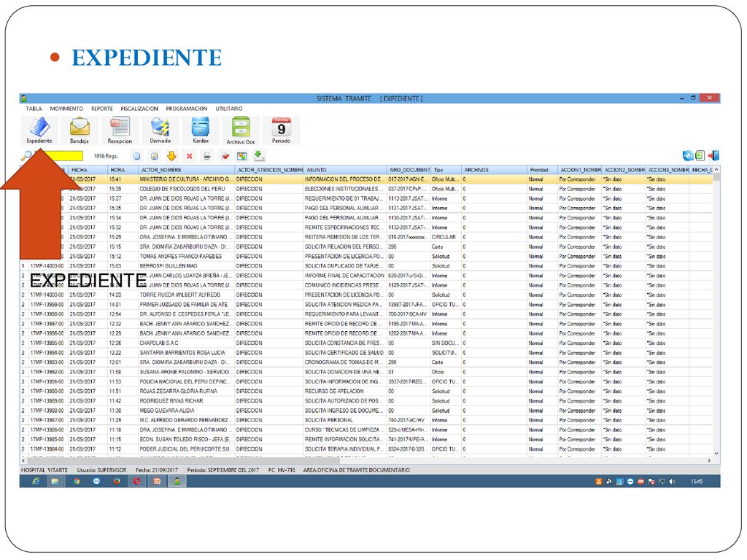Select row TORRE RUEDA WILBERT ALFREDO
747x560 pixels.
point(366,295)
